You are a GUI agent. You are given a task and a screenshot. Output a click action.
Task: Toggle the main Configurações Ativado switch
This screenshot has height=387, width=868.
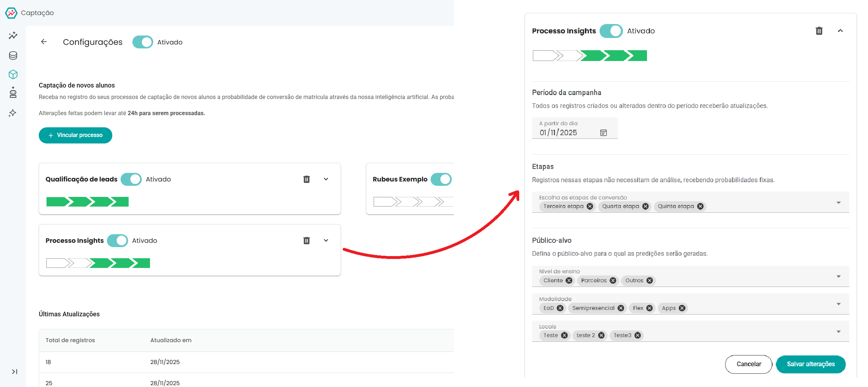(x=142, y=42)
